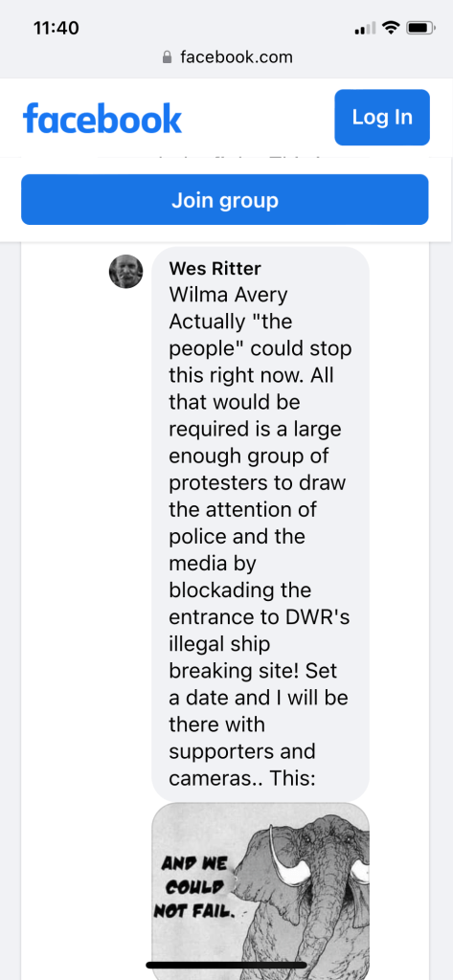Viewport: 453px width, 980px height.
Task: Tap the padlock icon beside the URL
Action: (x=167, y=57)
